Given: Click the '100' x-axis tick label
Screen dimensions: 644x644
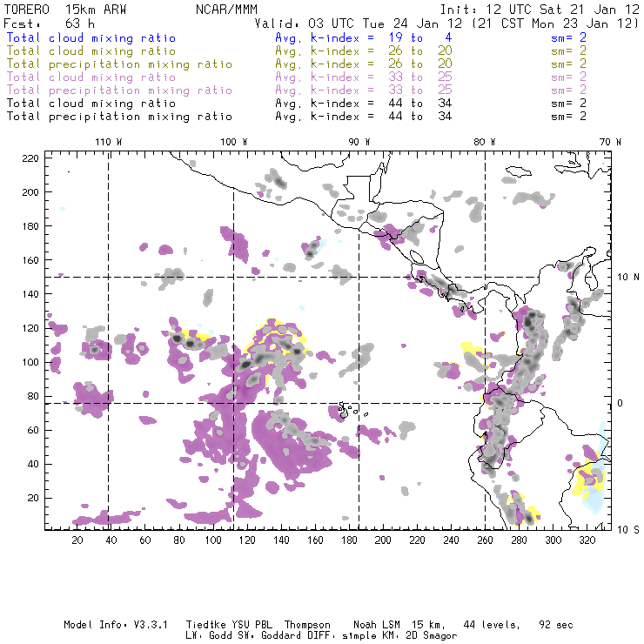Looking at the screenshot, I should tap(213, 540).
